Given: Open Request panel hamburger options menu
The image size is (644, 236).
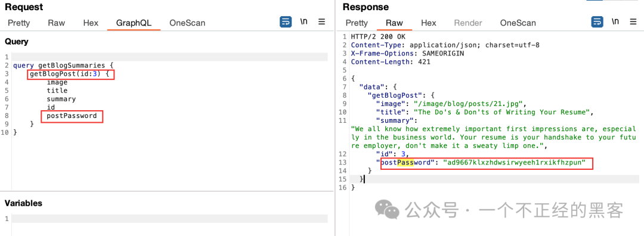Looking at the screenshot, I should (321, 22).
